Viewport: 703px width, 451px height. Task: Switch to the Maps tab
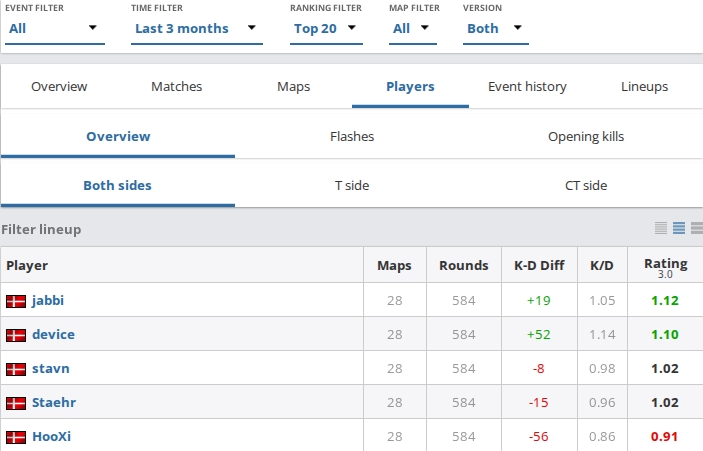coord(294,87)
